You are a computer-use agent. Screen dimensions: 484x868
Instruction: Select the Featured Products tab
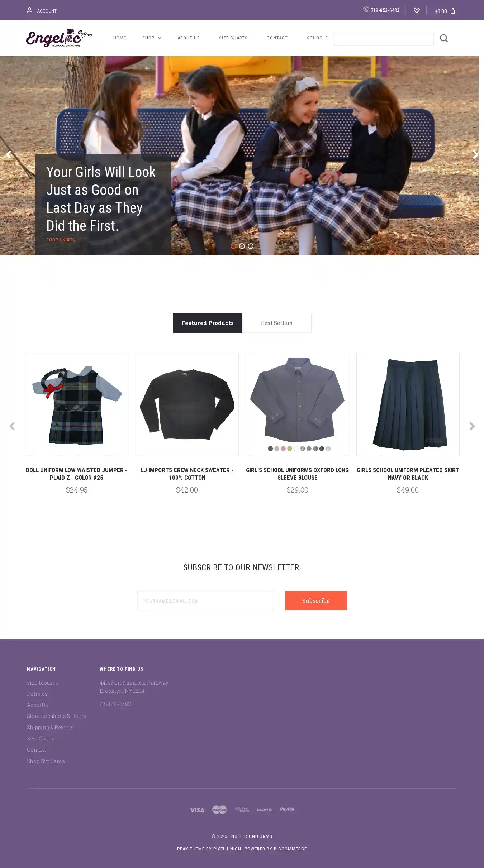coord(207,323)
